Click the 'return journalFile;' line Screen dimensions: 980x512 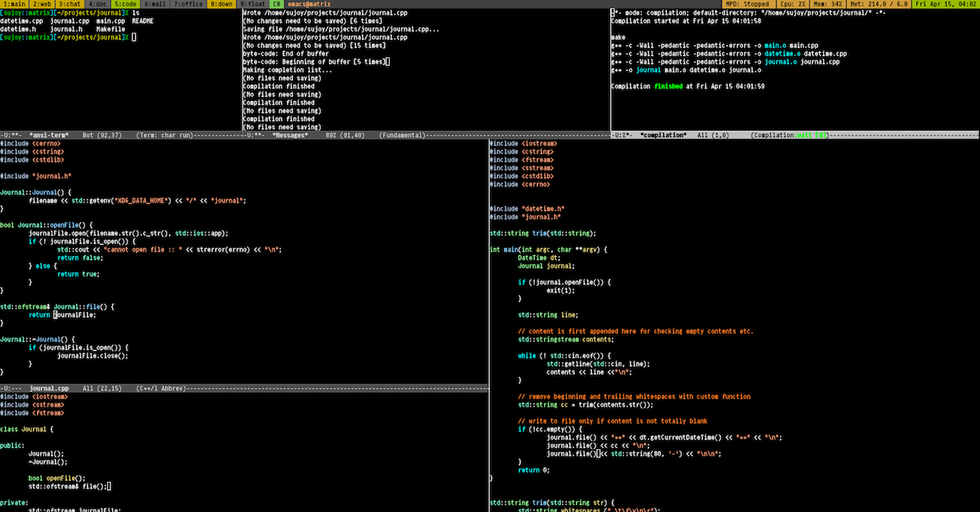pyautogui.click(x=62, y=314)
